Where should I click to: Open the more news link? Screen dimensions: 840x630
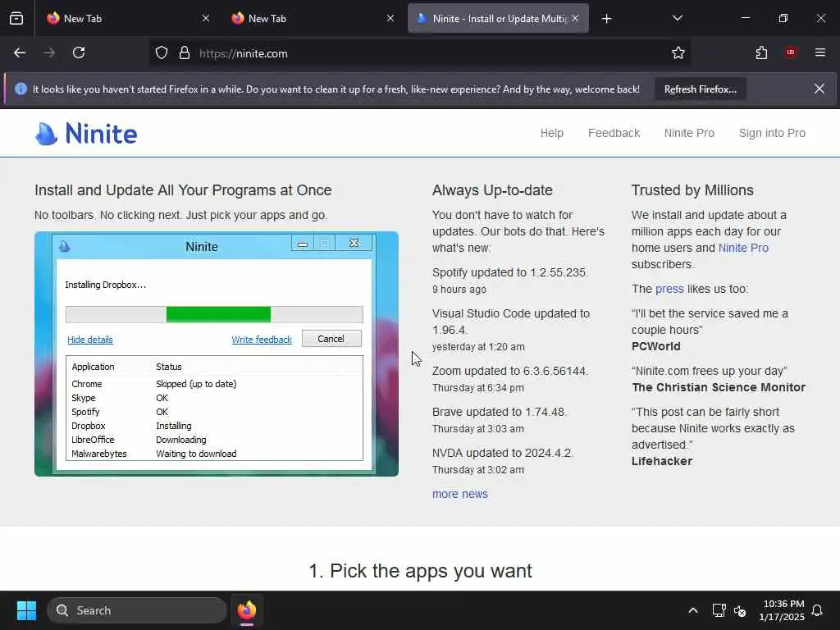[x=459, y=494]
